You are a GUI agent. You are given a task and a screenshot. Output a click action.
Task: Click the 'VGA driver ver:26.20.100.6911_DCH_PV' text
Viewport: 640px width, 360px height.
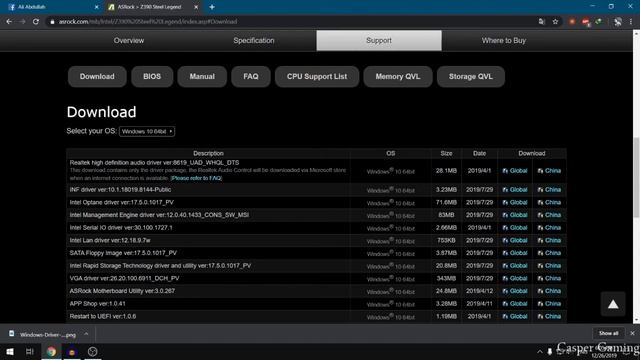pyautogui.click(x=124, y=278)
